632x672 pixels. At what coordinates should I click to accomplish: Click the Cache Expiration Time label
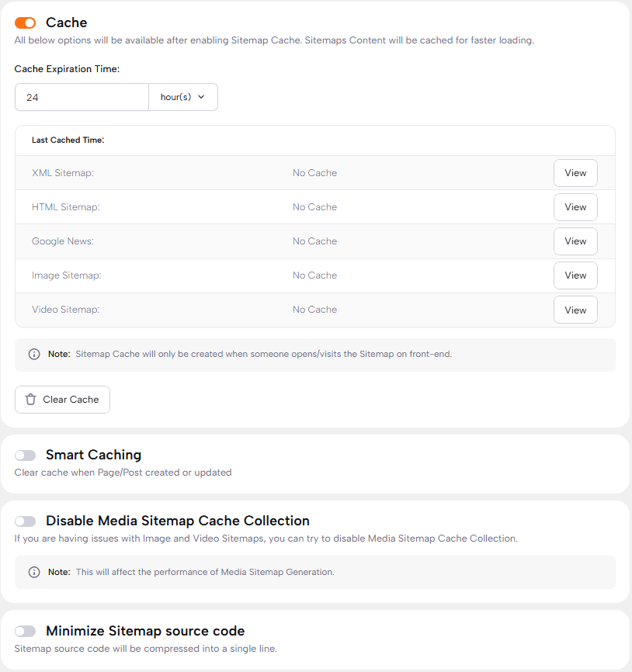tap(67, 69)
